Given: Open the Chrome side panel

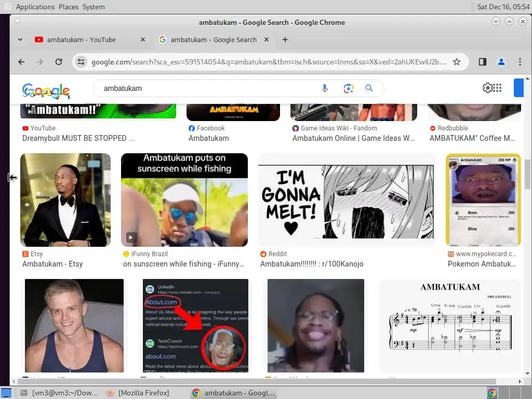Looking at the screenshot, I should [x=483, y=62].
